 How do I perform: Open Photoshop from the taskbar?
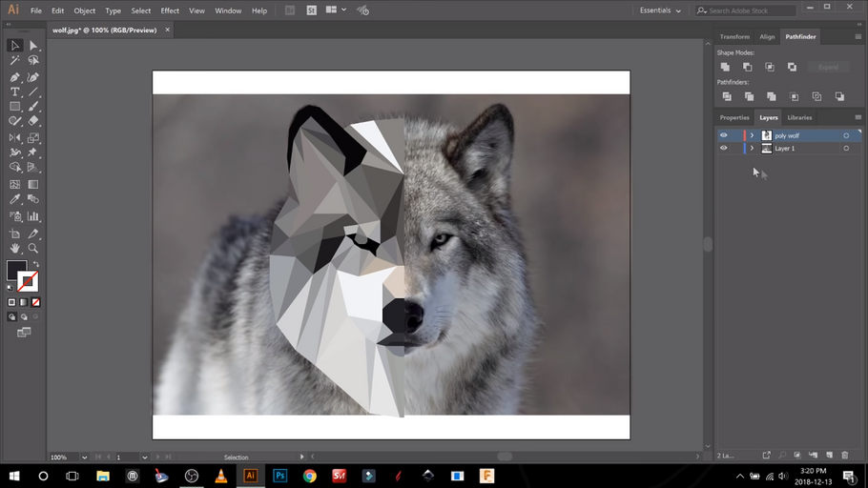click(280, 476)
